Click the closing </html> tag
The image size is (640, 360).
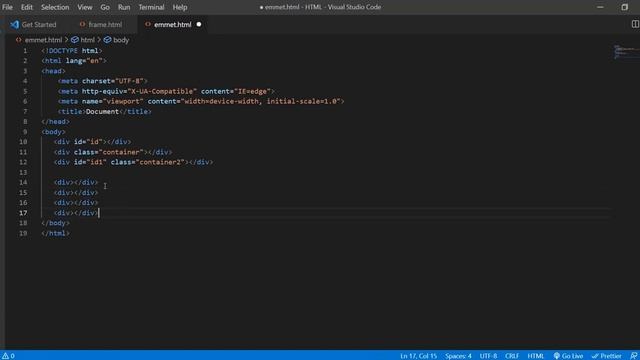pos(56,233)
